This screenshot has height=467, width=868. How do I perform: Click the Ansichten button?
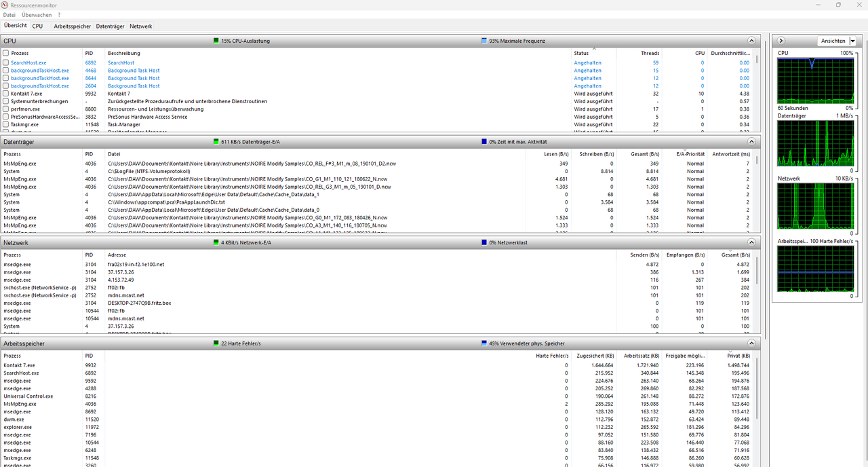click(833, 41)
